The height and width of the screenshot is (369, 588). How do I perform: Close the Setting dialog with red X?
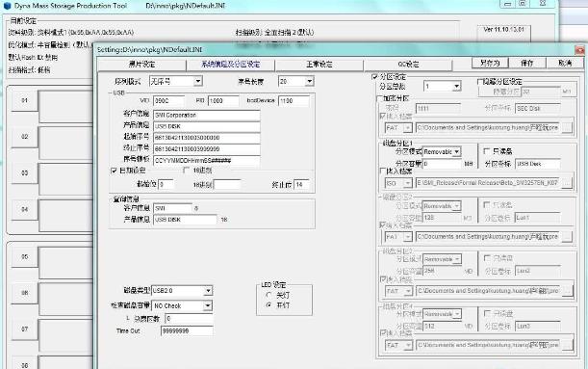pos(579,50)
